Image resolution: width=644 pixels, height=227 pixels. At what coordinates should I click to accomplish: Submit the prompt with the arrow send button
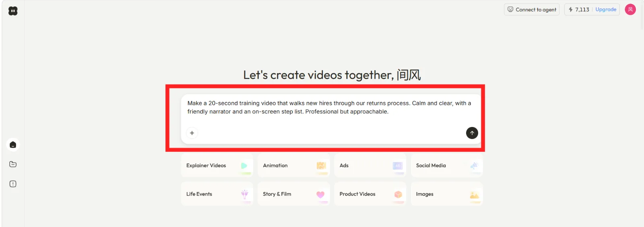[x=472, y=133]
